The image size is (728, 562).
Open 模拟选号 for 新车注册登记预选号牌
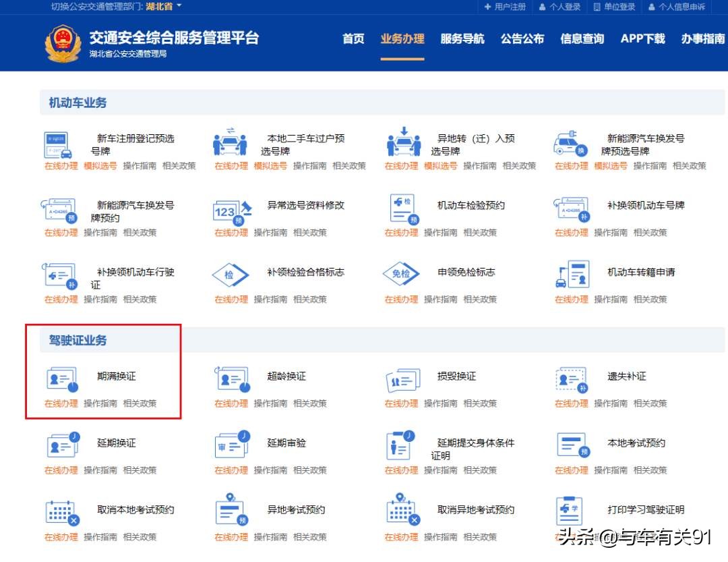click(100, 165)
